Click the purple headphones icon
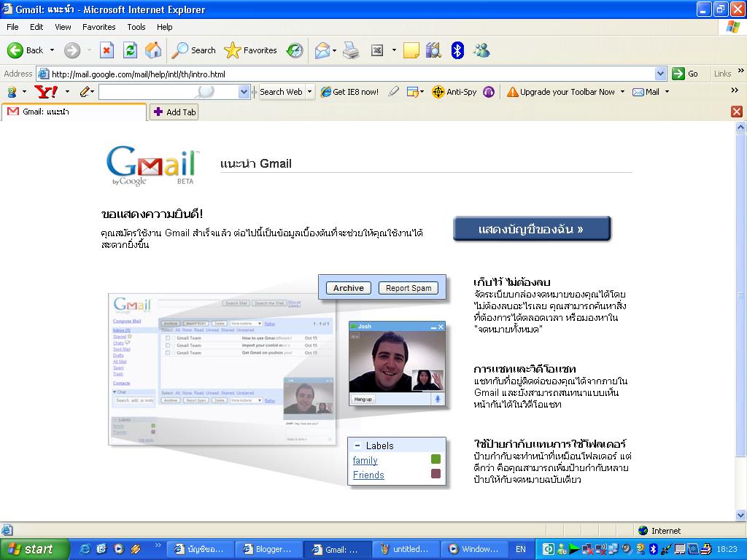The width and height of the screenshot is (747, 560). [488, 92]
